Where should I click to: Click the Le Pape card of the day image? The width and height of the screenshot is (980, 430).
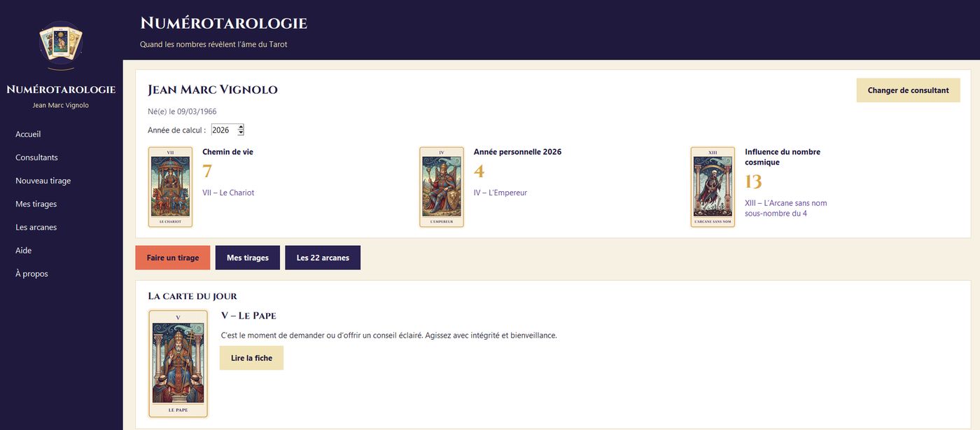(178, 364)
